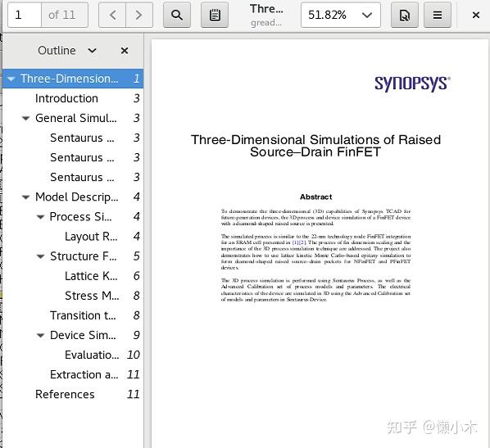Go to the next page arrow
490x448 pixels.
139,15
